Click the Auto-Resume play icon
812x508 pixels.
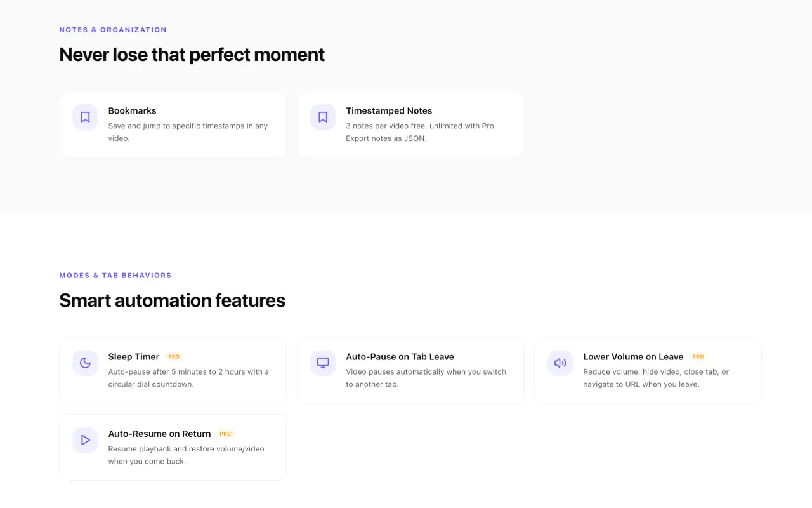click(x=85, y=440)
